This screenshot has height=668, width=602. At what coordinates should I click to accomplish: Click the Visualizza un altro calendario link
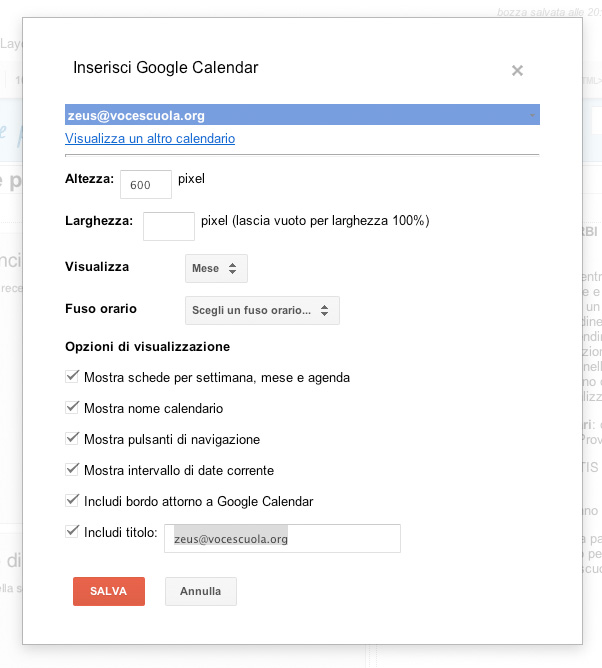click(x=150, y=139)
